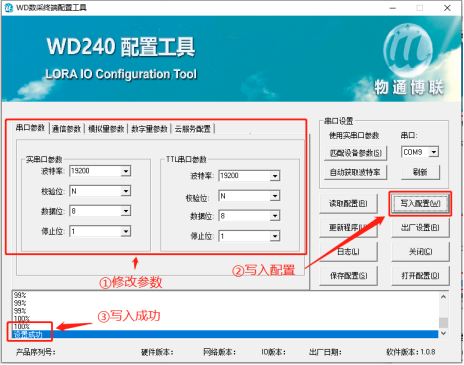Click the log scrollbar down arrow
Screen dimensions: 464x365
click(443, 333)
